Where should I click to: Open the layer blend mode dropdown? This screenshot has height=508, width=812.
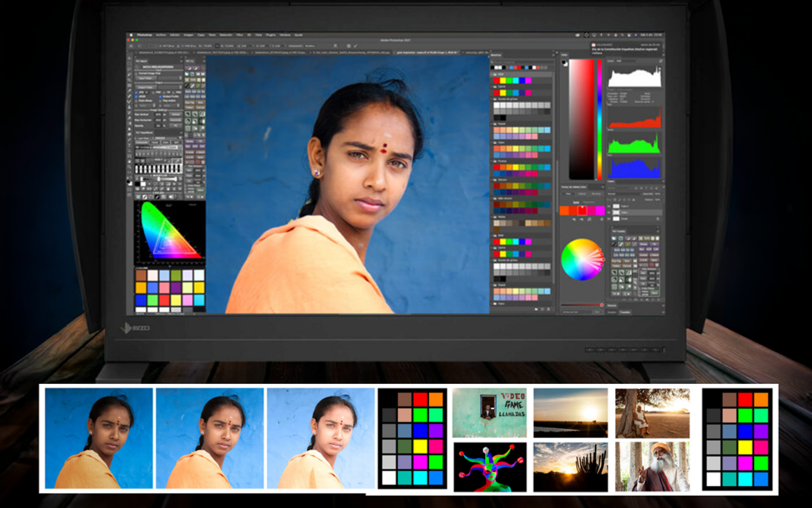(x=623, y=194)
